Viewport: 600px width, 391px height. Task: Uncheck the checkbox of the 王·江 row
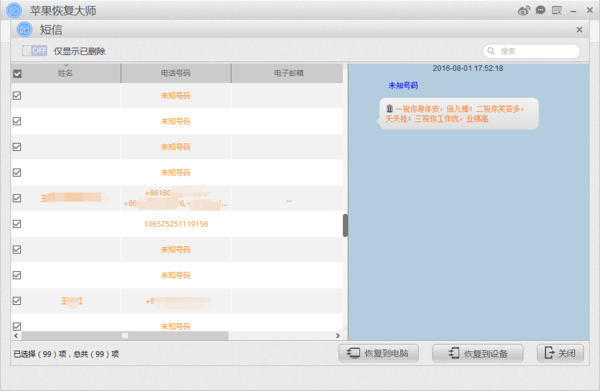coord(17,301)
